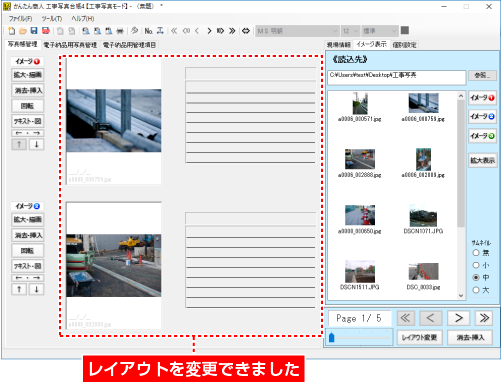Click the folder path input field

397,77
